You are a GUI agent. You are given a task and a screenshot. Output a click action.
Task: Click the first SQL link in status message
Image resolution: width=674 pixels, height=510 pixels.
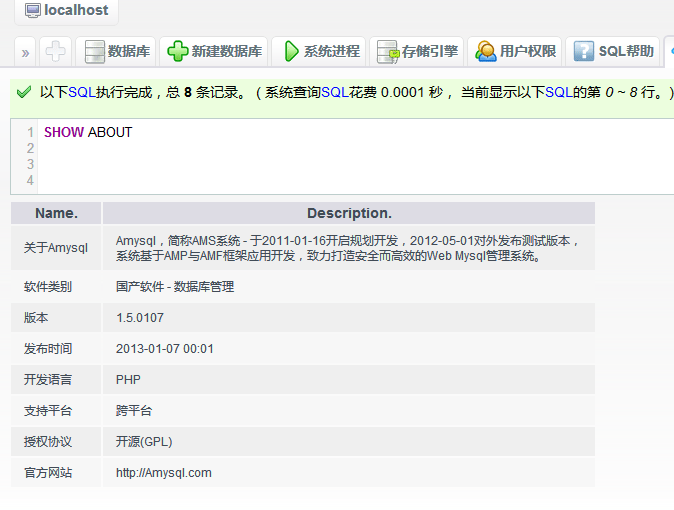pyautogui.click(x=81, y=92)
